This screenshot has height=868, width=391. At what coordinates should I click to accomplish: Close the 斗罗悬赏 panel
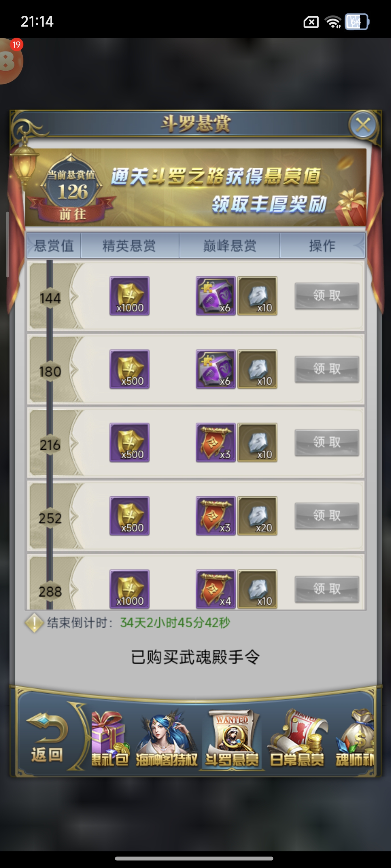(363, 125)
